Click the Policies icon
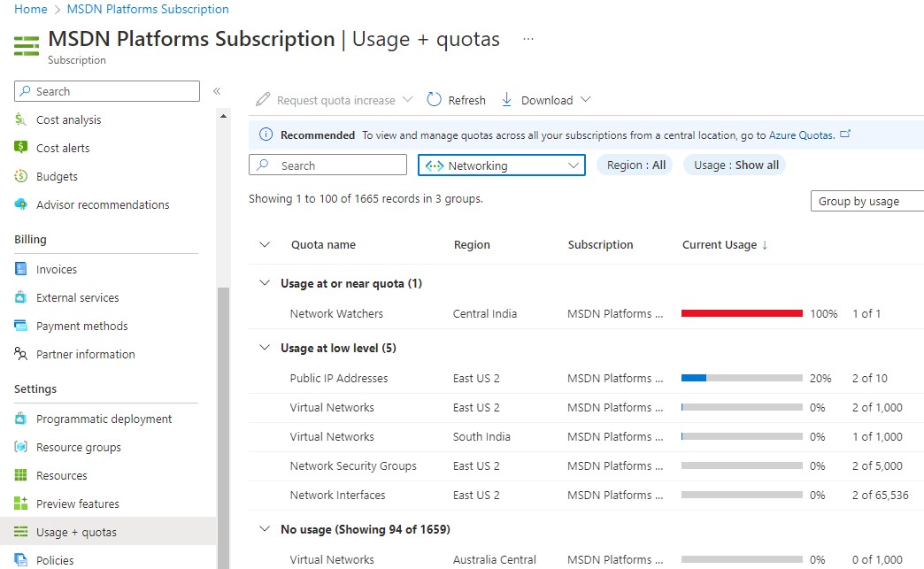This screenshot has width=924, height=569. coord(20,560)
